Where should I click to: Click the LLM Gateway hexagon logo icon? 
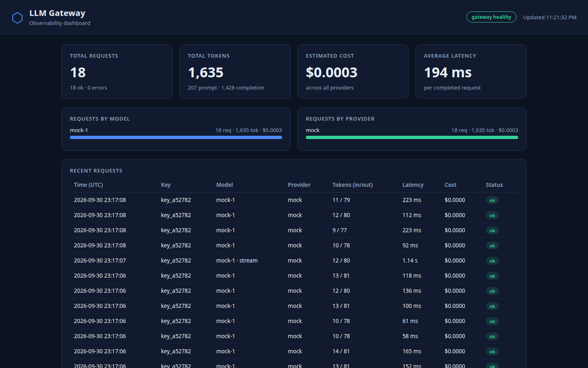(17, 18)
